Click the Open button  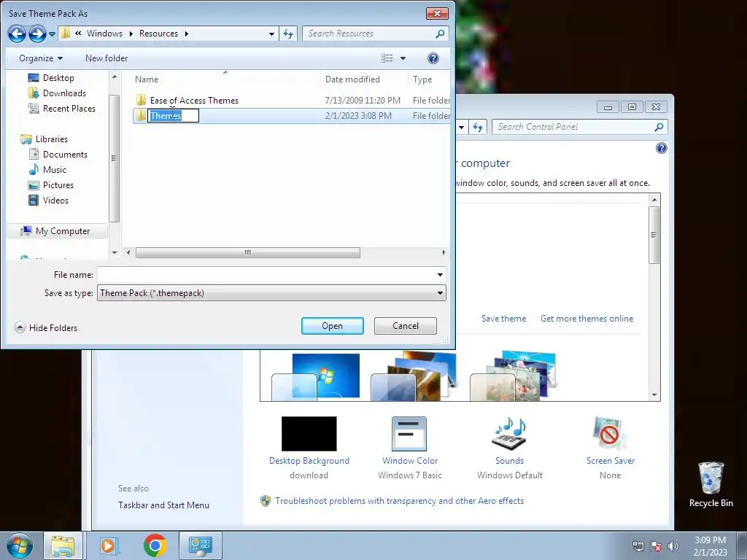[332, 326]
